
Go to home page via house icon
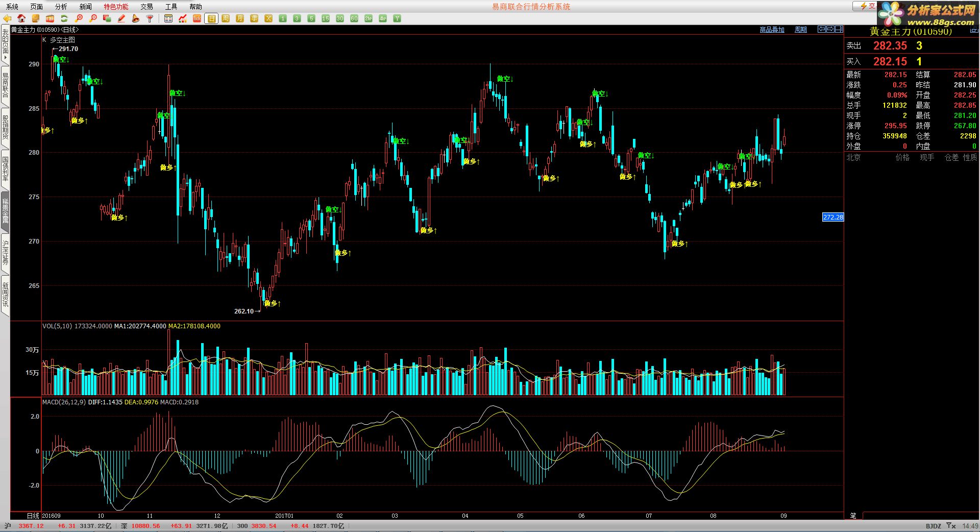coord(21,18)
